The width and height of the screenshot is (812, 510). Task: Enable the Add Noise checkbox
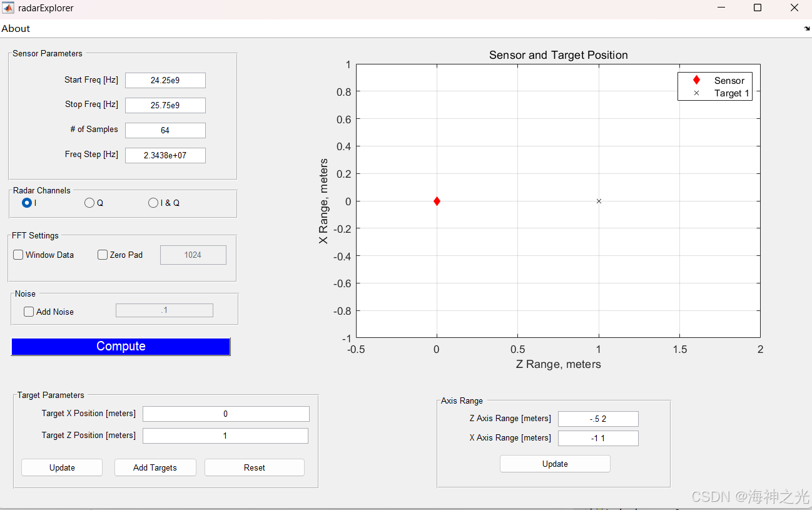tap(29, 312)
